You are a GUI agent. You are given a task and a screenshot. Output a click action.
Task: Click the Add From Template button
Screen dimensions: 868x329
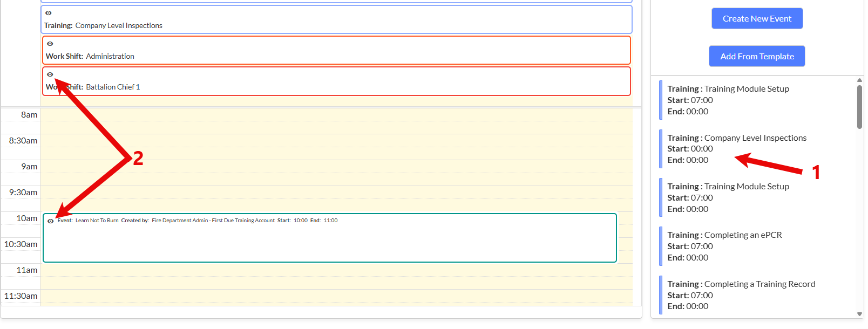757,56
